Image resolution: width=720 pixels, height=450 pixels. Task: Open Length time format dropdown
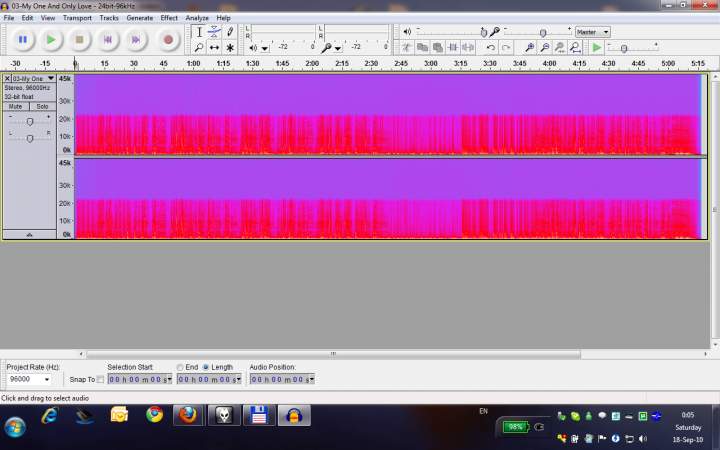[238, 379]
